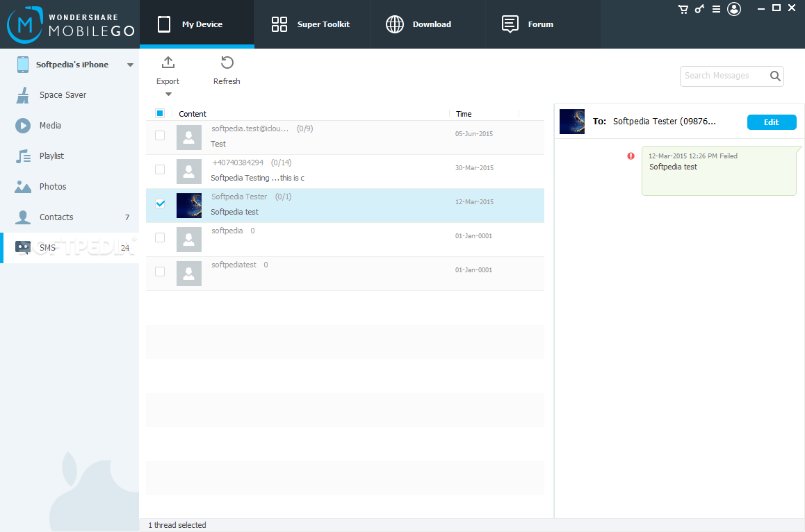Open the shopping cart icon
Screen dimensions: 805x532
click(x=683, y=9)
